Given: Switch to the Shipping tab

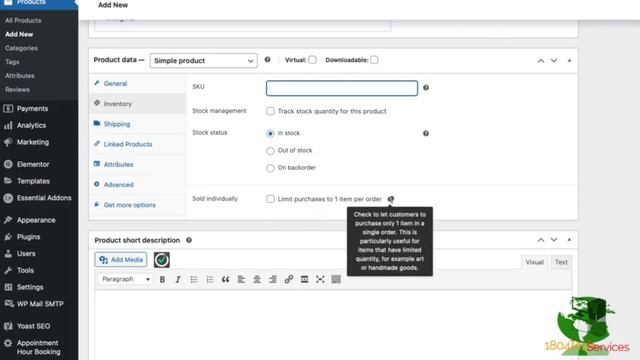Looking at the screenshot, I should click(x=138, y=124).
